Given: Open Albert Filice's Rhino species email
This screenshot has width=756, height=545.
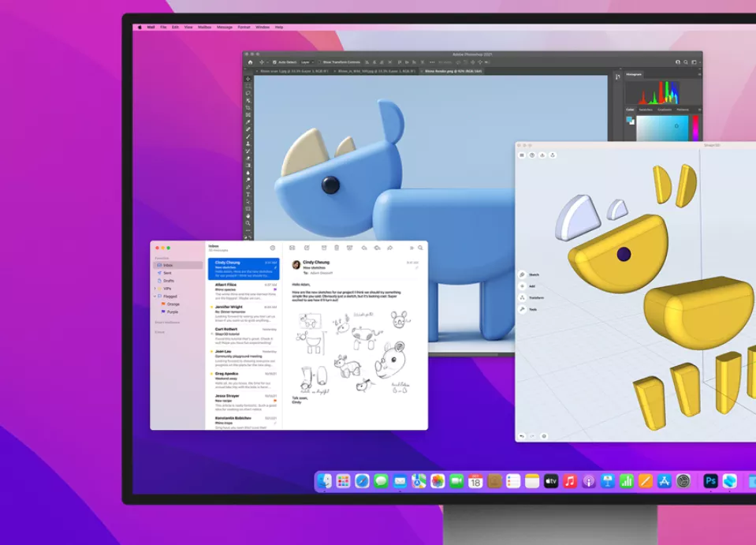Looking at the screenshot, I should 244,291.
